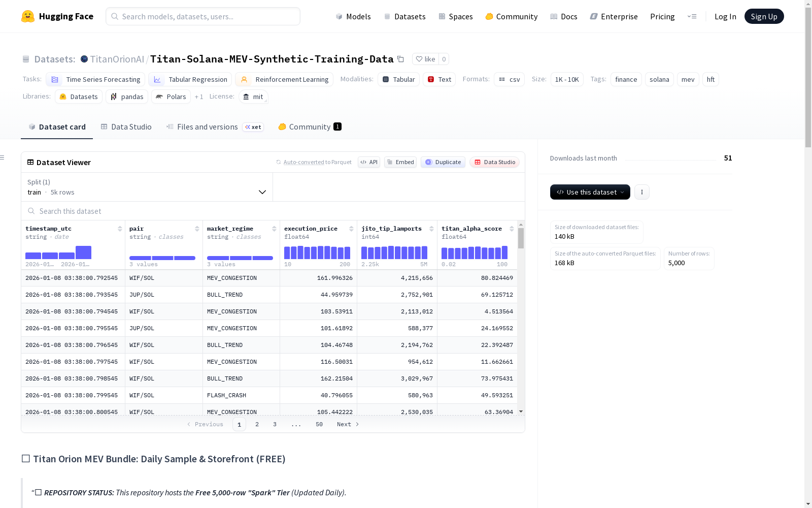The image size is (812, 508).
Task: Click the hft tag
Action: pos(710,79)
